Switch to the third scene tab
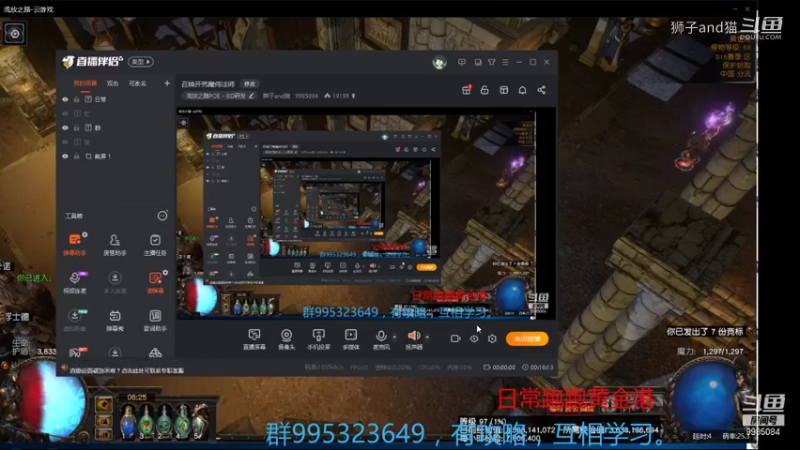The width and height of the screenshot is (800, 450). (137, 83)
